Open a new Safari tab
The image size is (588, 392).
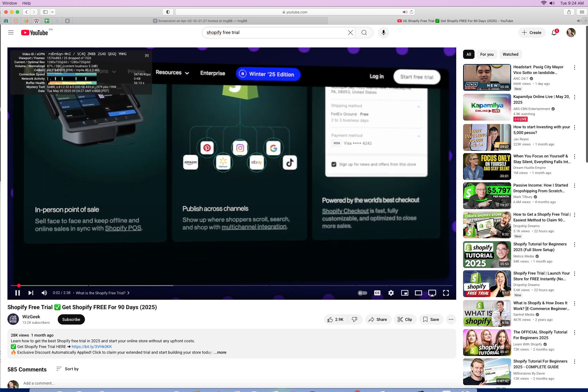click(x=585, y=21)
